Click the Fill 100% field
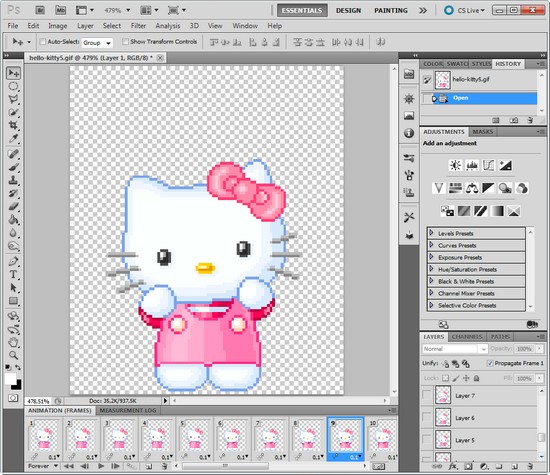The image size is (550, 475). click(x=524, y=378)
